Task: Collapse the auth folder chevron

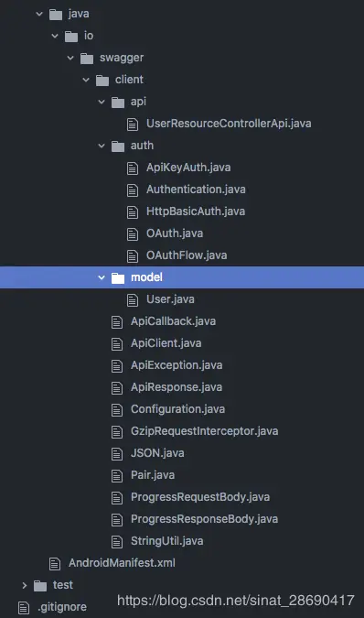Action: [x=102, y=146]
